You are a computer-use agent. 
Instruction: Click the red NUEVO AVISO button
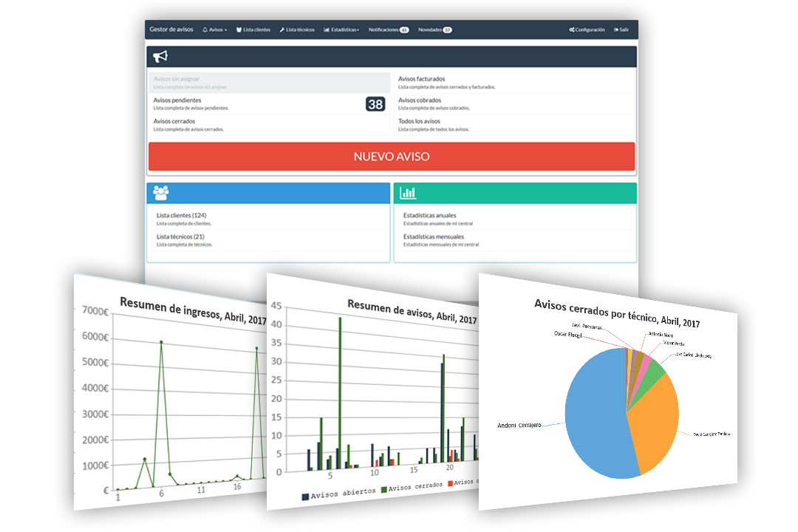[392, 157]
